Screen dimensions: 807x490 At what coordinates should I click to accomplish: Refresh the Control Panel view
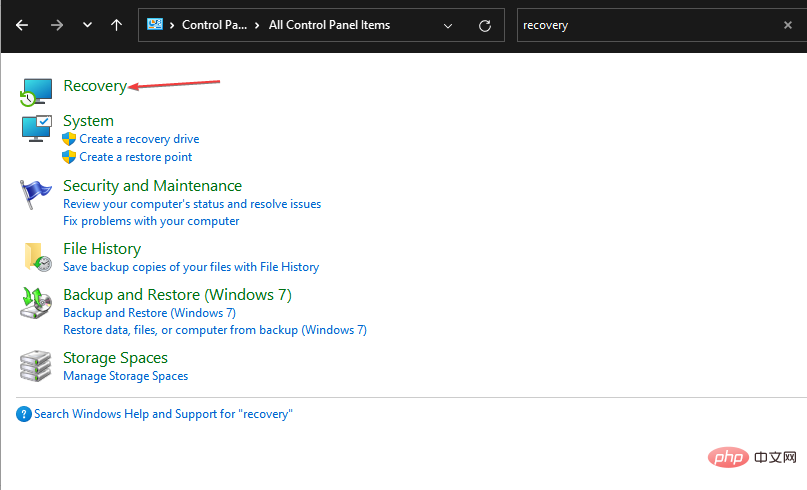coord(485,25)
